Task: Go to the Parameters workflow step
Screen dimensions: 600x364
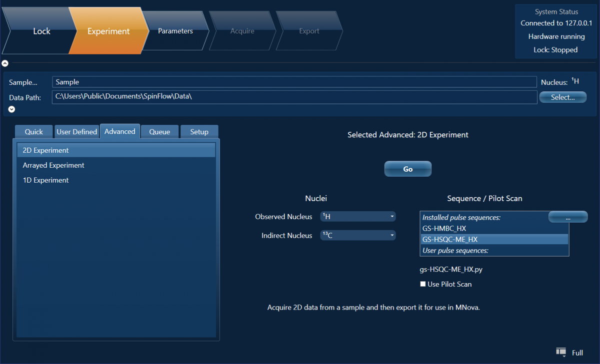Action: click(175, 31)
